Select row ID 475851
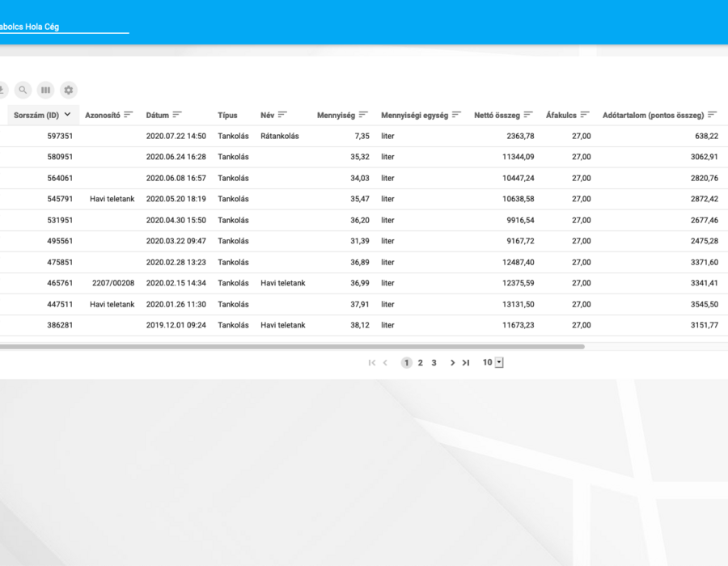This screenshot has width=728, height=566. click(x=60, y=262)
